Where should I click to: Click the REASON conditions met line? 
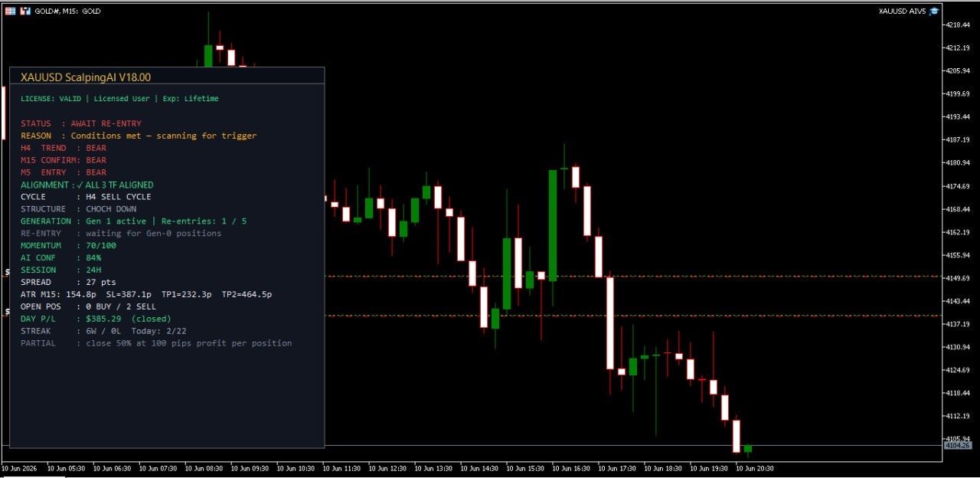(139, 136)
